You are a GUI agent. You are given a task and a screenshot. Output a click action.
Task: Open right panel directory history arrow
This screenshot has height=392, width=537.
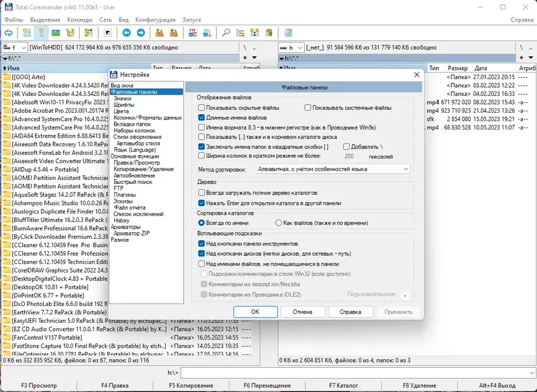coord(530,58)
